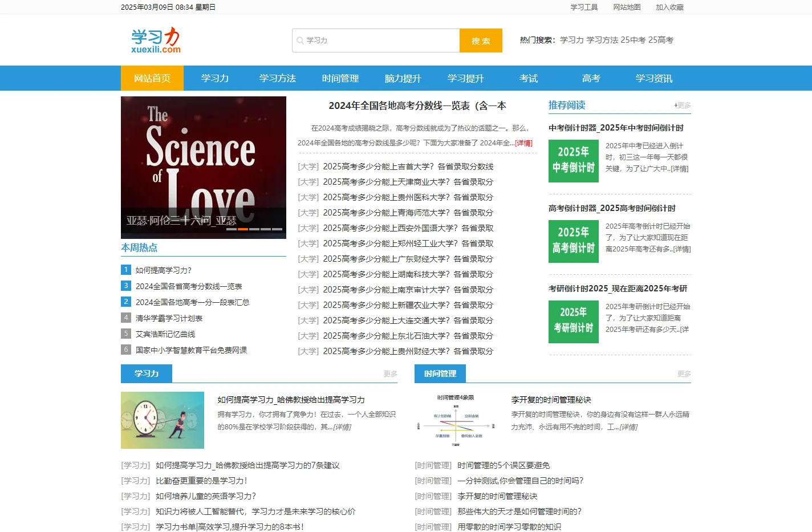Screen dimensions: 812x532
Task: Open article about 东北石油大学 admission scores
Action: click(408, 336)
